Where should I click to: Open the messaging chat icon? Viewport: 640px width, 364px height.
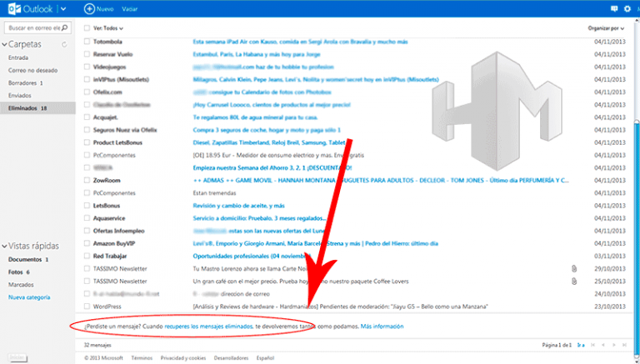(x=614, y=8)
